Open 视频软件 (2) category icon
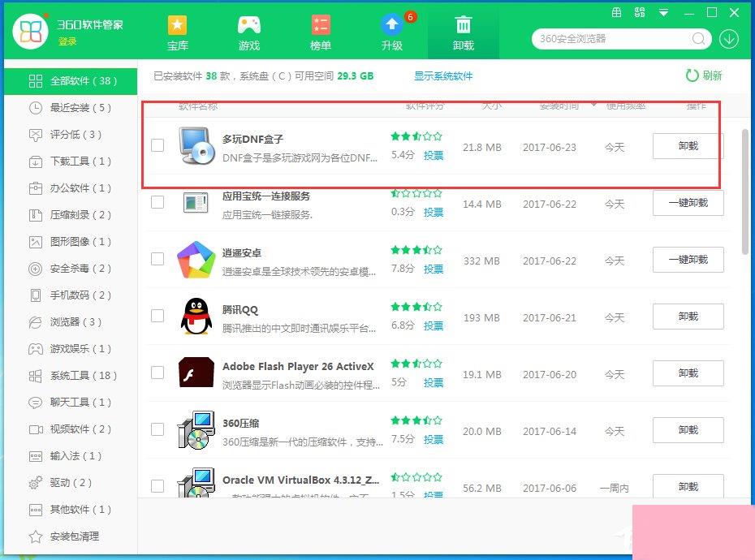The image size is (755, 560). [36, 429]
